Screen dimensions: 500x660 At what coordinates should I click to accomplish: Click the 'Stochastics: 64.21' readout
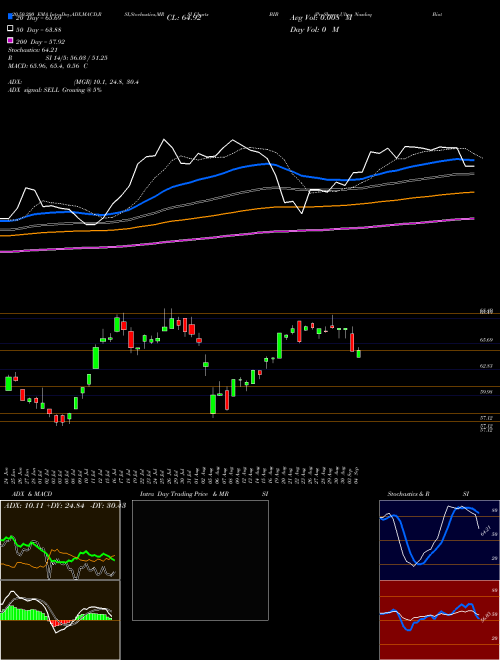[x=32, y=50]
